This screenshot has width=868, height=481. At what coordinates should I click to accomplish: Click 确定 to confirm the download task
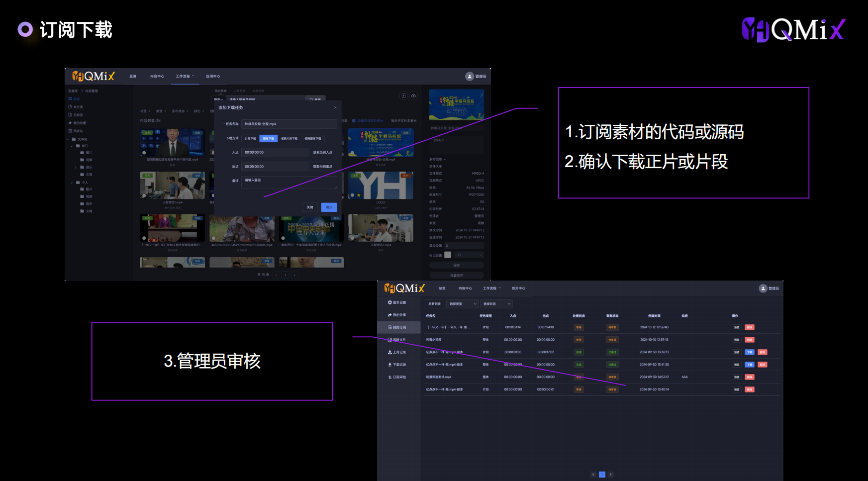tap(329, 207)
